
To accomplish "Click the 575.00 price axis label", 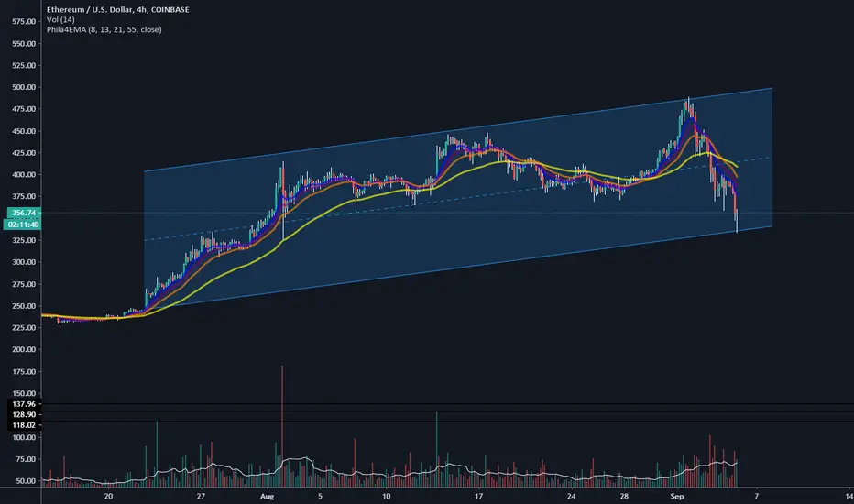I will [x=24, y=21].
